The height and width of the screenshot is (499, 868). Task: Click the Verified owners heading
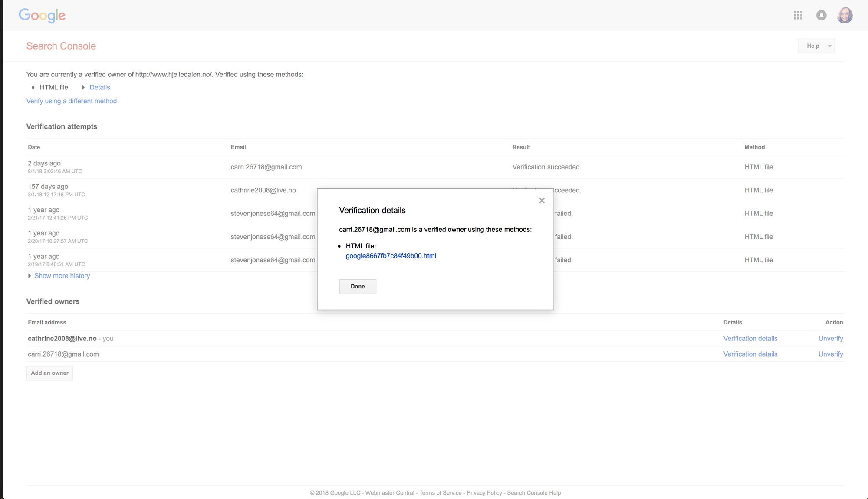[53, 301]
